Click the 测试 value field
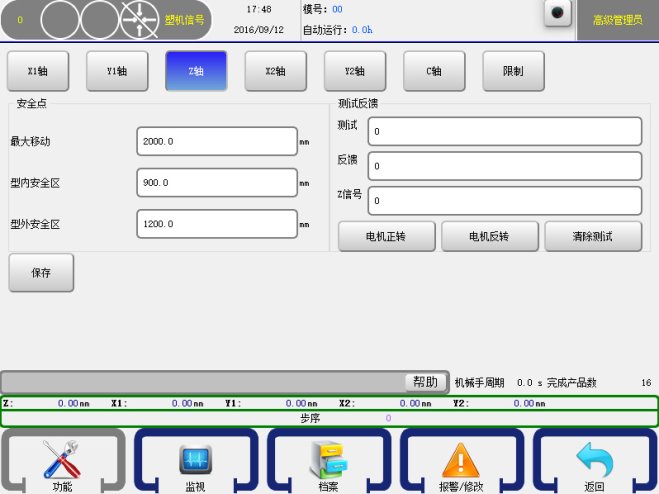This screenshot has height=494, width=659. [505, 132]
